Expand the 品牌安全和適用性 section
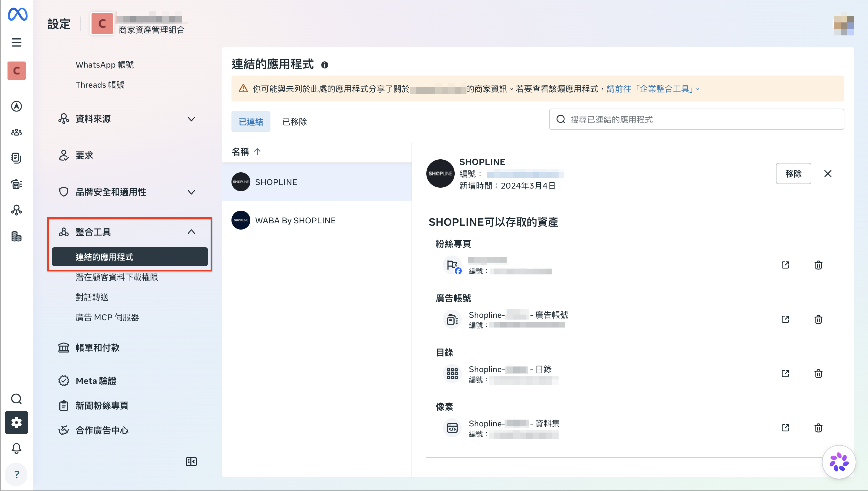The height and width of the screenshot is (491, 868). [127, 192]
